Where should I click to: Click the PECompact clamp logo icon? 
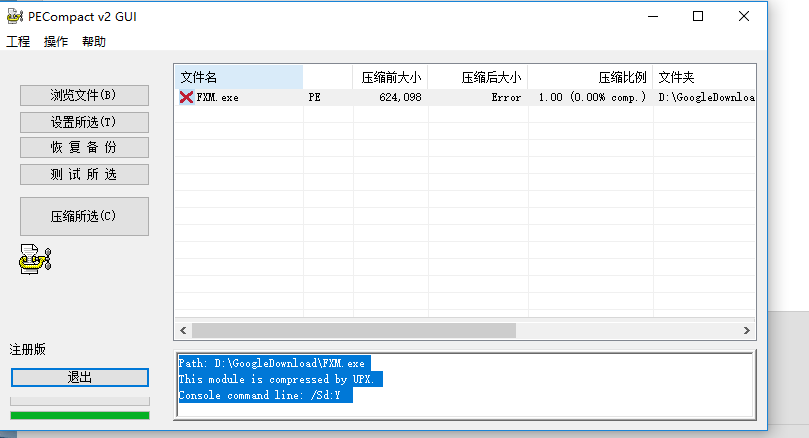35,259
